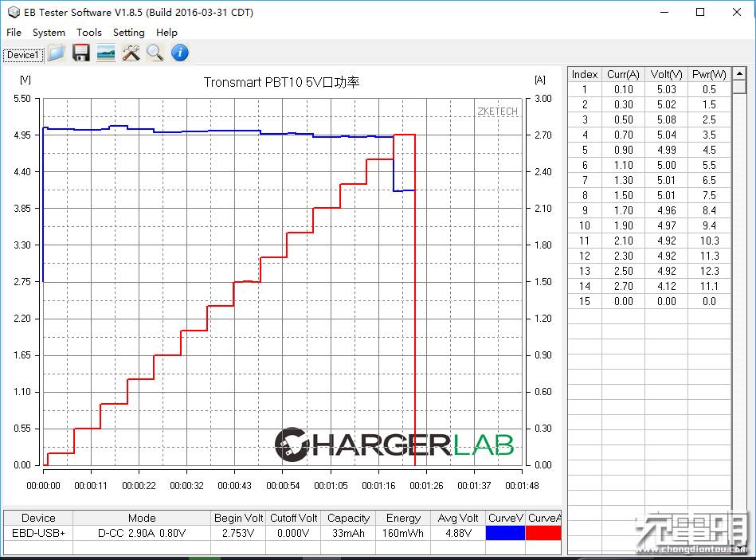The height and width of the screenshot is (560, 756).
Task: Click the magnifier zoom icon
Action: coord(155,53)
